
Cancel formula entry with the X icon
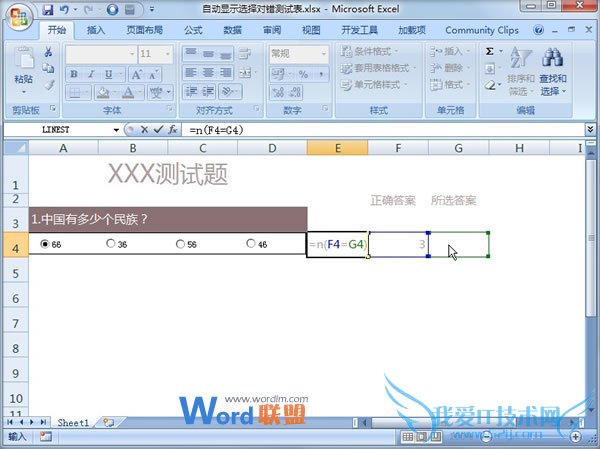pyautogui.click(x=144, y=130)
